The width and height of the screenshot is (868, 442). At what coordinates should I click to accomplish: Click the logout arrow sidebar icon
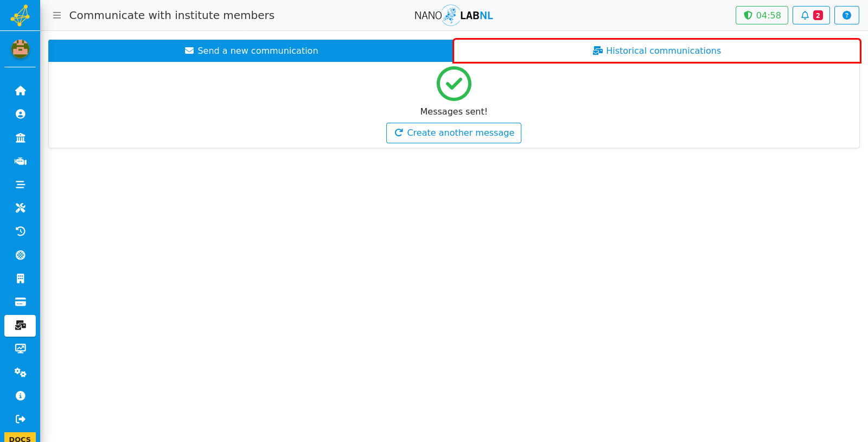[x=20, y=419]
